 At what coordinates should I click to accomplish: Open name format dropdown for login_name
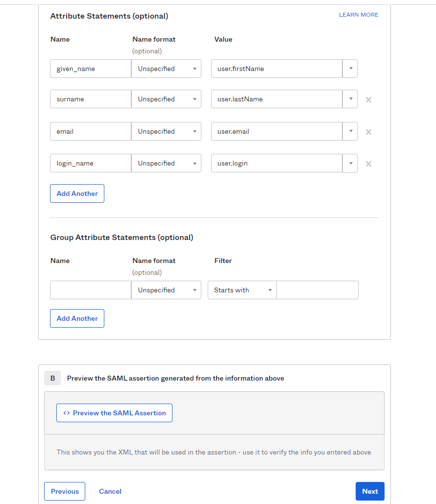166,163
